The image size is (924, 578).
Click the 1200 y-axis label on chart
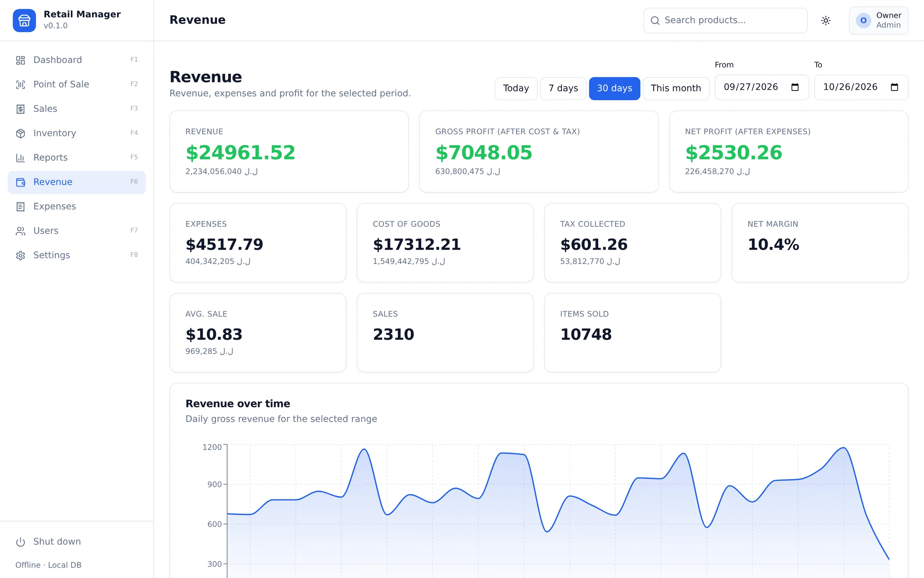pyautogui.click(x=212, y=447)
